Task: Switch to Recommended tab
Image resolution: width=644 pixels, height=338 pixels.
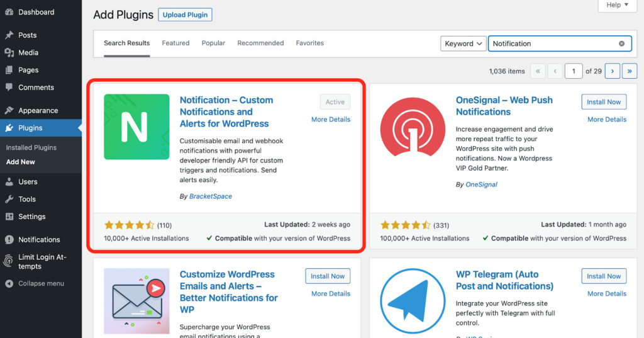Action: [x=260, y=43]
